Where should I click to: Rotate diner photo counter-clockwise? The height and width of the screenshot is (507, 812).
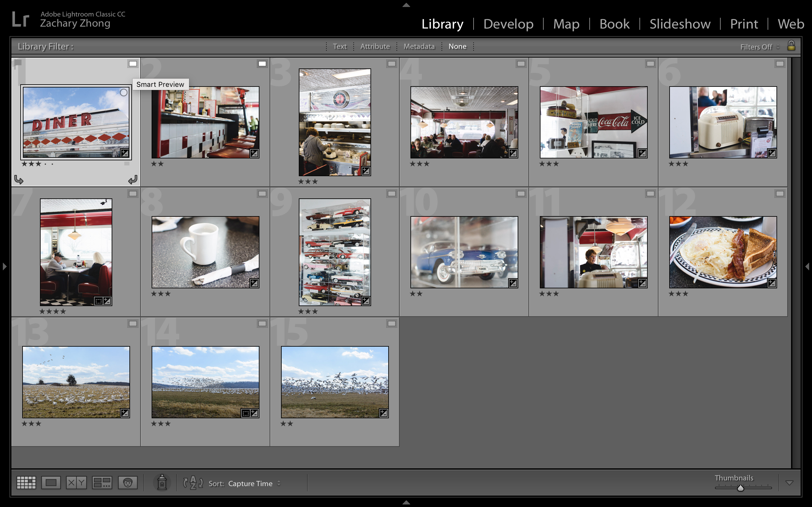tap(19, 180)
